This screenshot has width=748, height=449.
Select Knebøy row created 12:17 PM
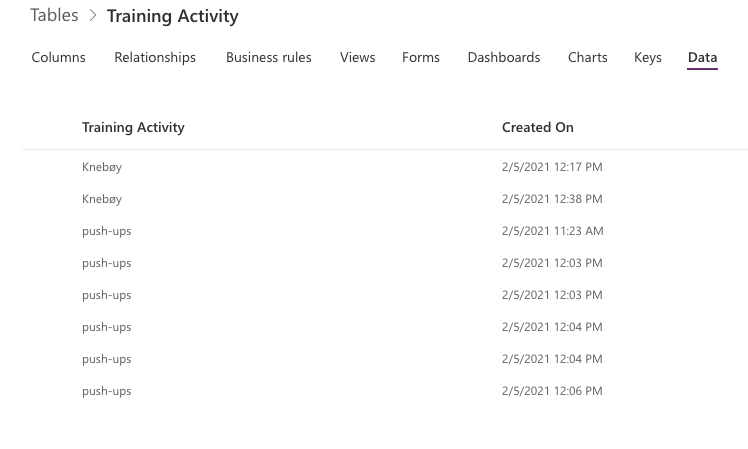pos(385,167)
